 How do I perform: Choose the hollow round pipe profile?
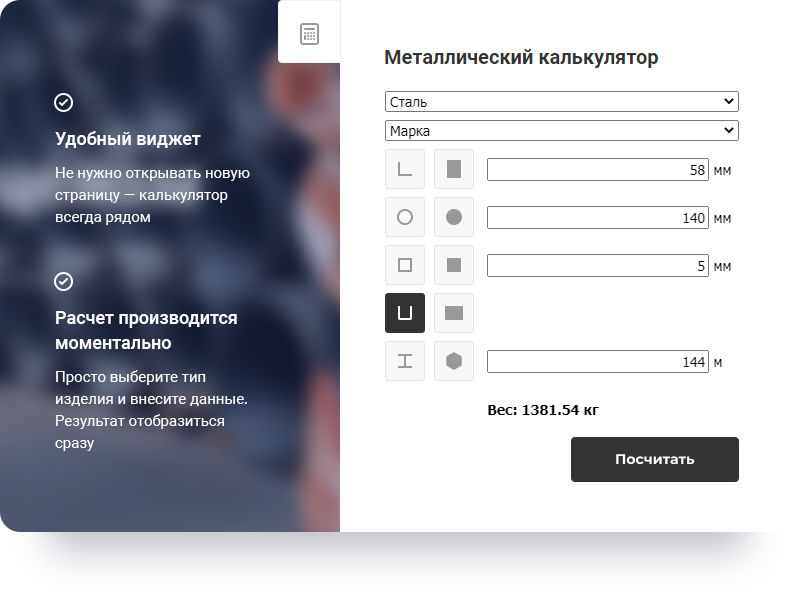click(x=405, y=217)
